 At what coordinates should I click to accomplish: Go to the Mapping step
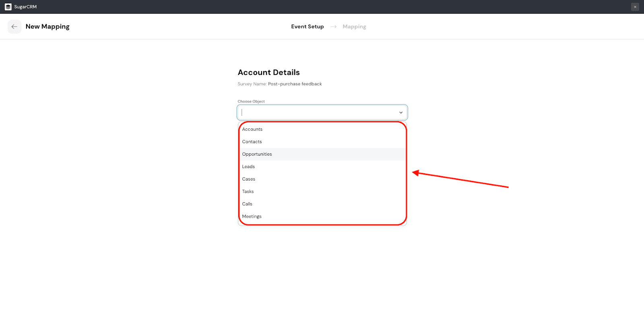(354, 27)
